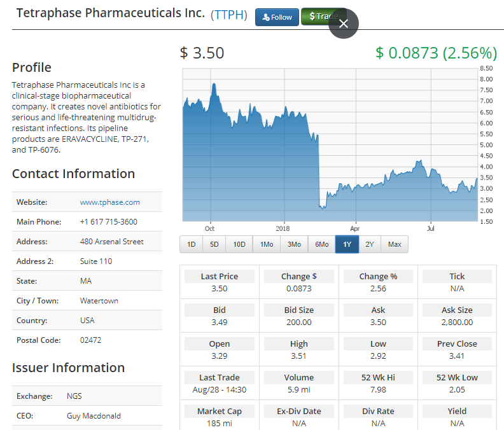
Task: Click the Prev Close value 3.41
Action: pos(457,356)
